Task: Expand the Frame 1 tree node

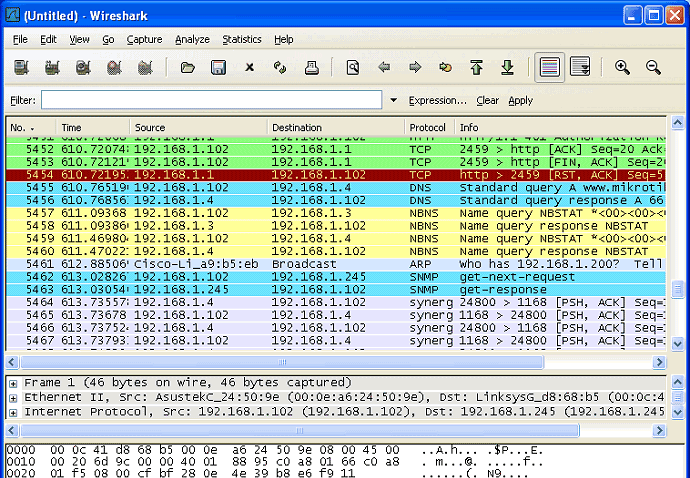Action: (13, 384)
